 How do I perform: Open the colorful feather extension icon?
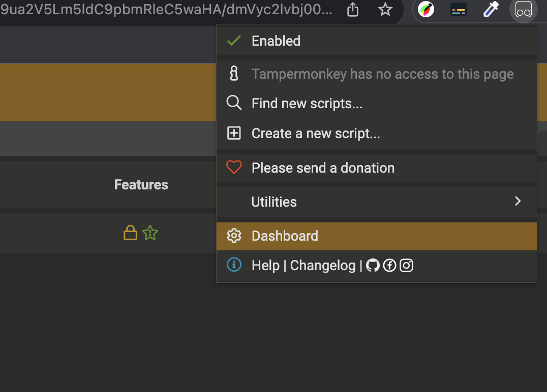(x=426, y=10)
